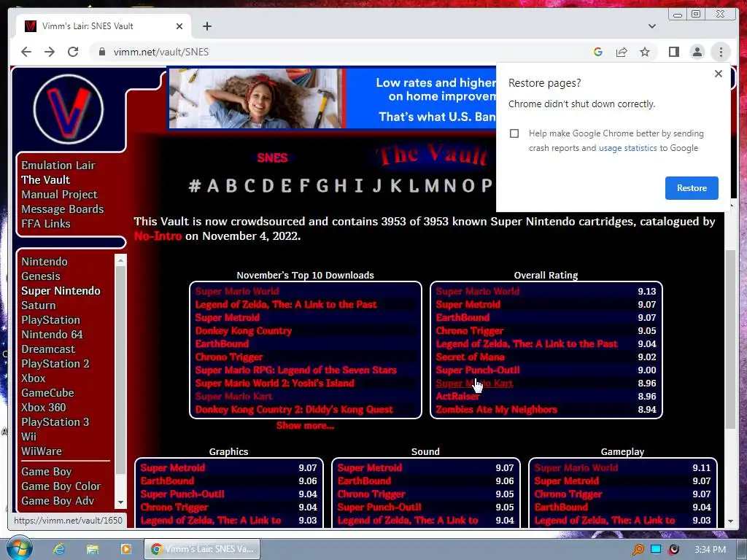This screenshot has width=747, height=560.
Task: Close the Restore pages popup
Action: 719,74
